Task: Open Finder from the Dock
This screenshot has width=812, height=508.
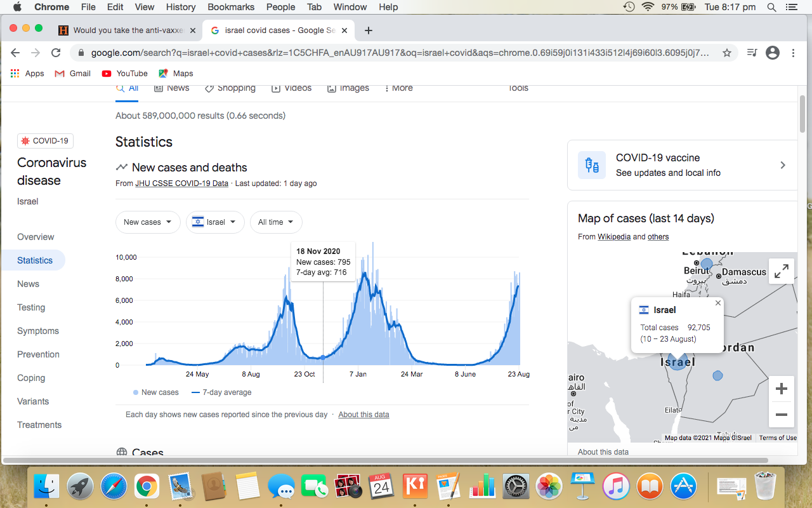Action: [46, 487]
